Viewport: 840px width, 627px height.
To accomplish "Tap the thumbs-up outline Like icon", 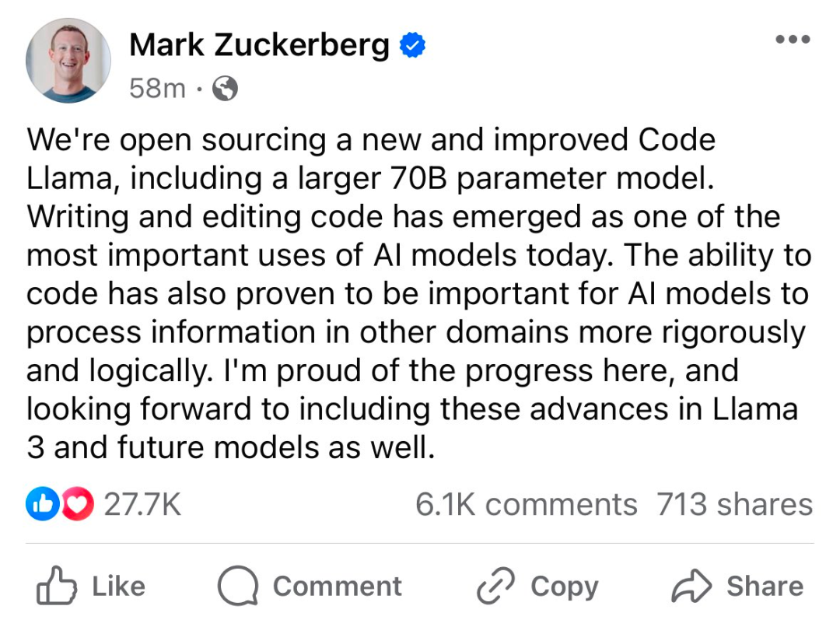I will click(x=54, y=587).
